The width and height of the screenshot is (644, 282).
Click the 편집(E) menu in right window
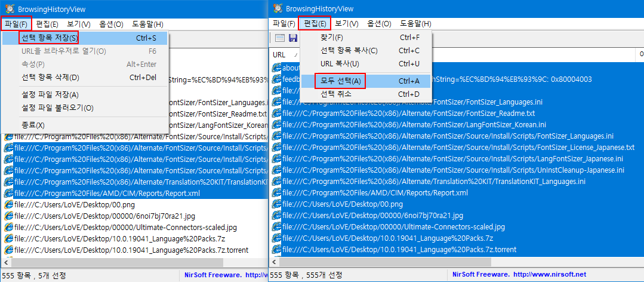[315, 24]
